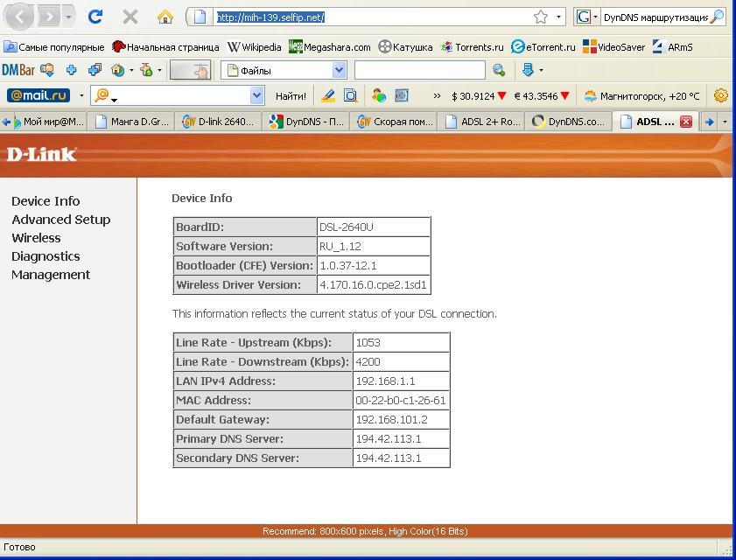Click the search magnifier in the search box
This screenshot has height=560, width=736.
coord(717,17)
